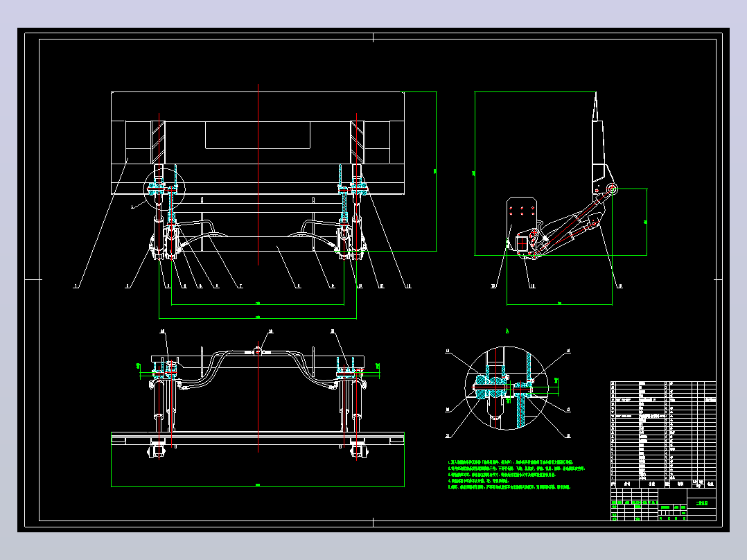Click the parts list table above title block

pos(663,435)
